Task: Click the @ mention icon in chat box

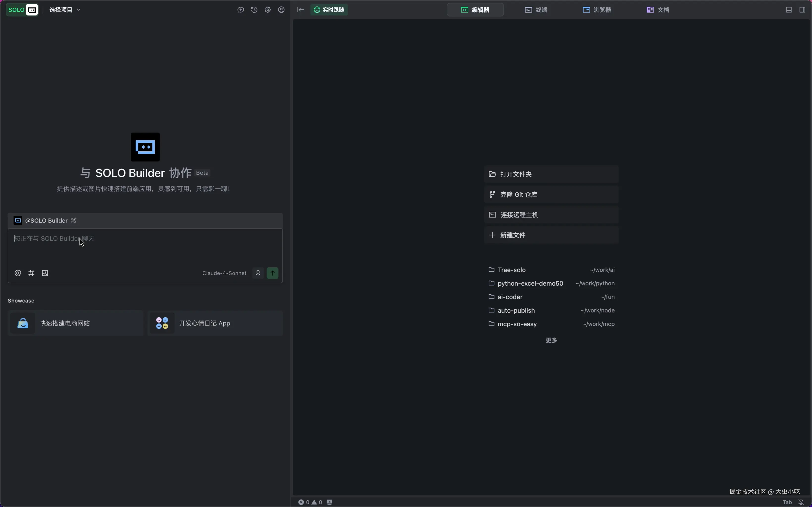Action: point(18,273)
